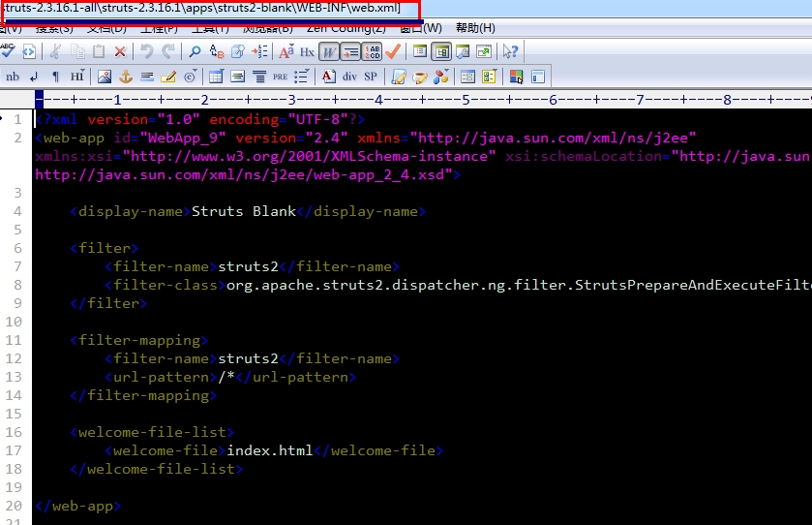The height and width of the screenshot is (525, 812).
Task: Open the 帮助(H) menu
Action: (475, 28)
